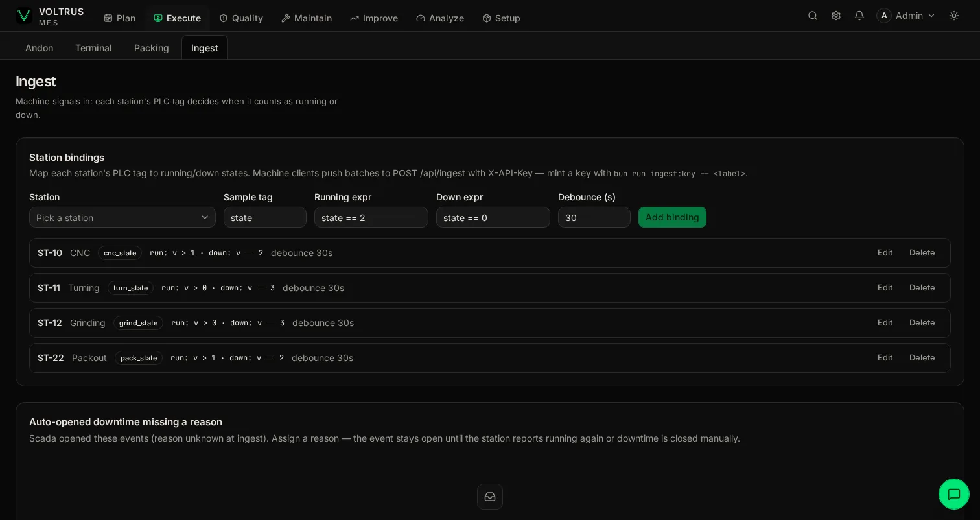Switch to the Packing tab
Image resolution: width=980 pixels, height=520 pixels.
(152, 48)
